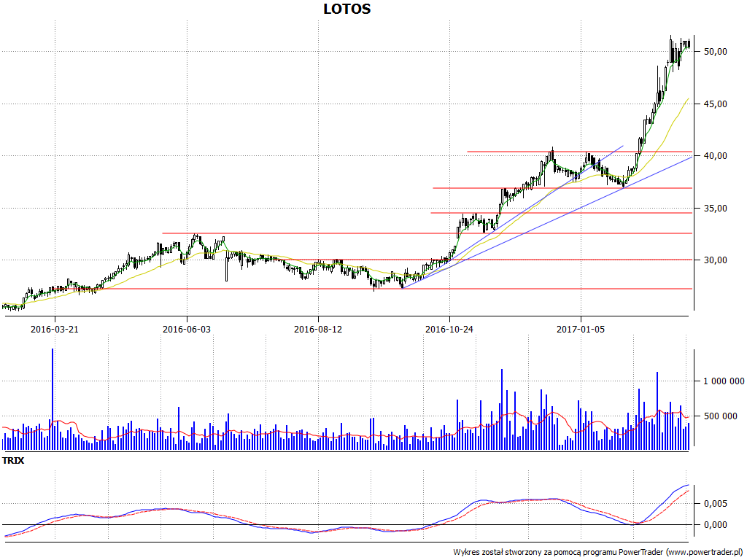Select the 2016-06-03 date label
This screenshot has width=747, height=560.
click(x=186, y=329)
